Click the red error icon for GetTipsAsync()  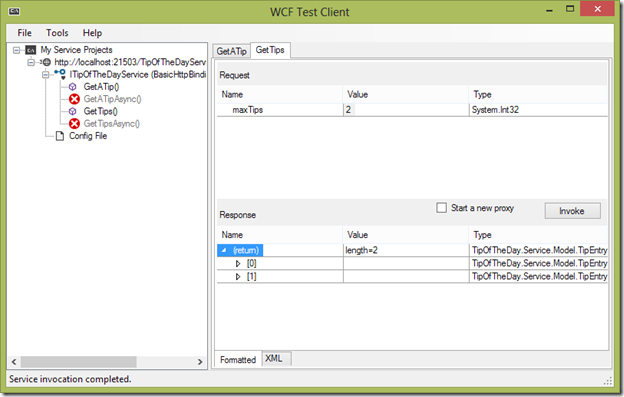pyautogui.click(x=74, y=124)
